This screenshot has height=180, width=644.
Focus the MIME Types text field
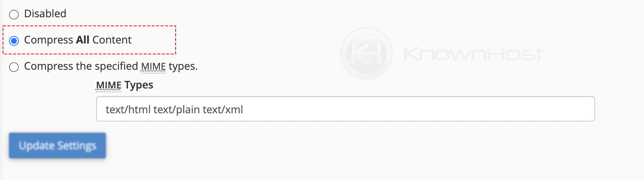[345, 109]
